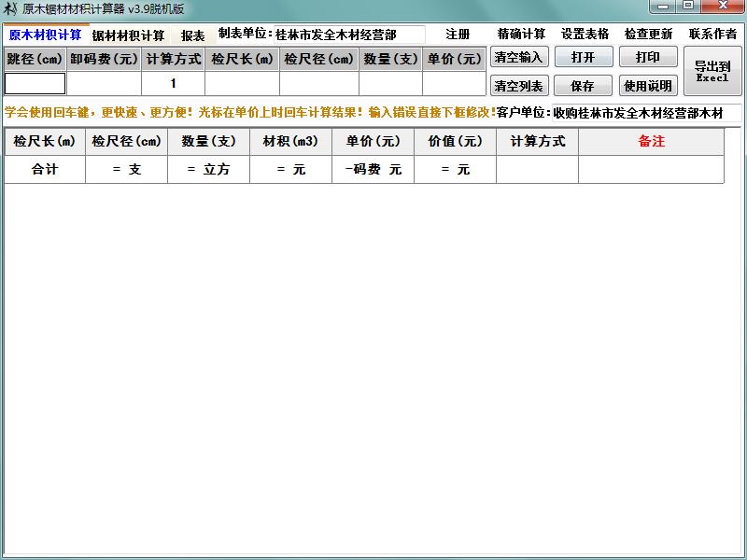Click the 注册 menu item
Image resolution: width=747 pixels, height=560 pixels.
(458, 35)
